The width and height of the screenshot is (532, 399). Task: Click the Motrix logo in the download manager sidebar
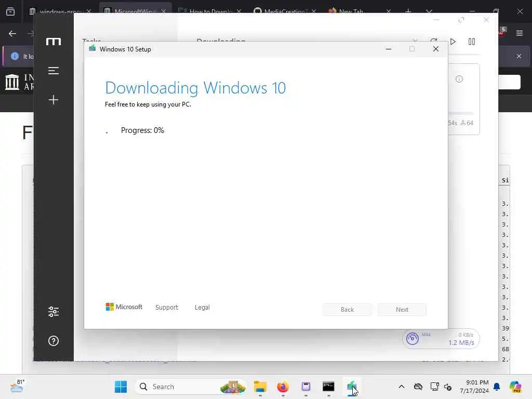(x=54, y=42)
